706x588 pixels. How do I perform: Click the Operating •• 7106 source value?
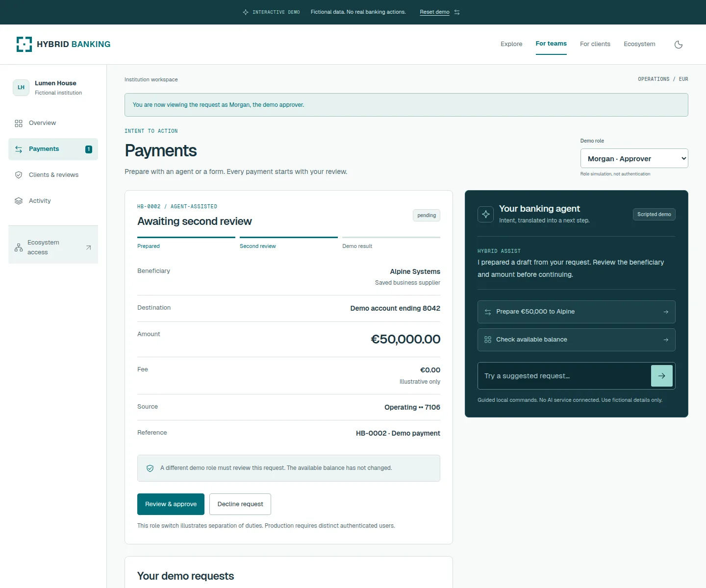click(412, 407)
